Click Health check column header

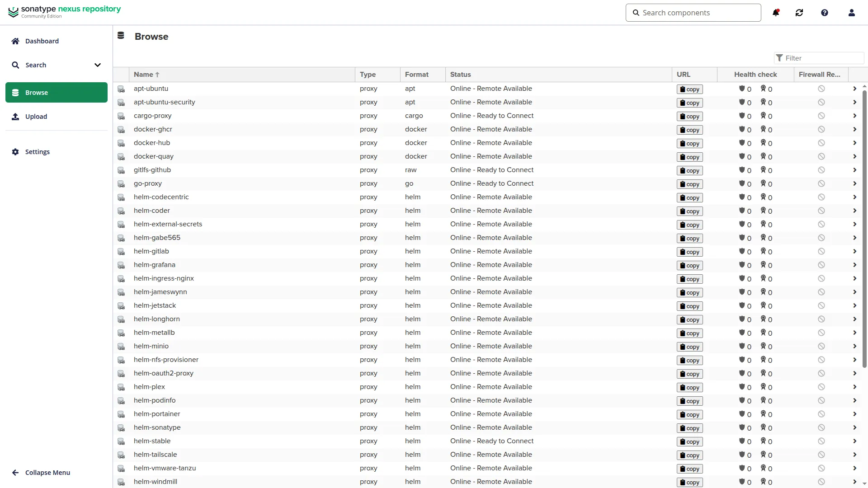tap(755, 75)
